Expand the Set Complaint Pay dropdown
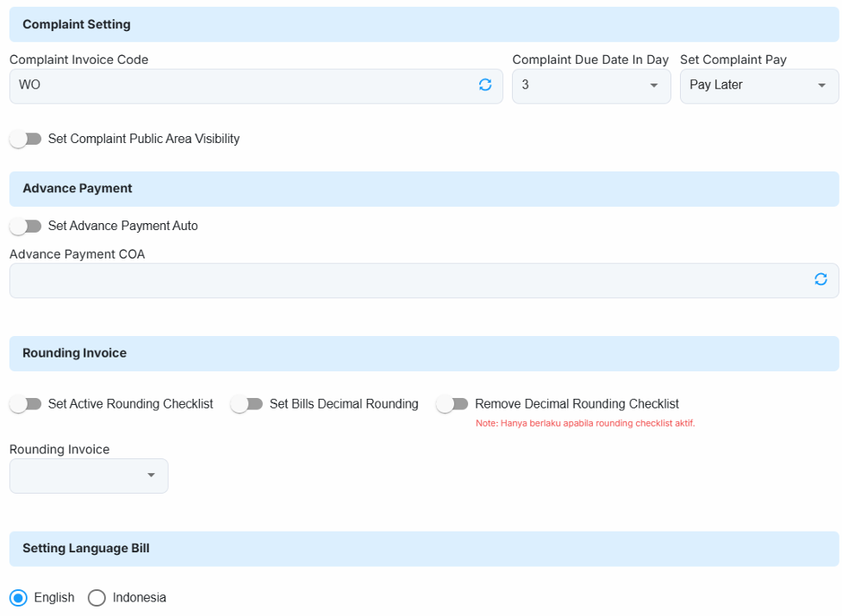This screenshot has width=842, height=616. click(758, 86)
